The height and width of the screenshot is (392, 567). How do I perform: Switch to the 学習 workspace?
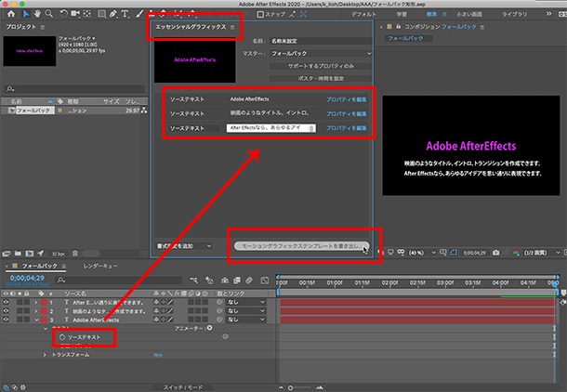pos(402,14)
